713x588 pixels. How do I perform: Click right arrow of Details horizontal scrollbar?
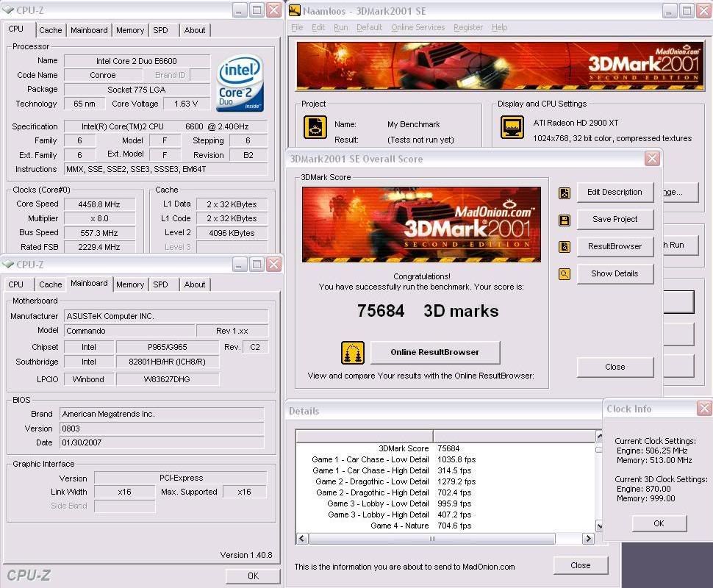(588, 539)
